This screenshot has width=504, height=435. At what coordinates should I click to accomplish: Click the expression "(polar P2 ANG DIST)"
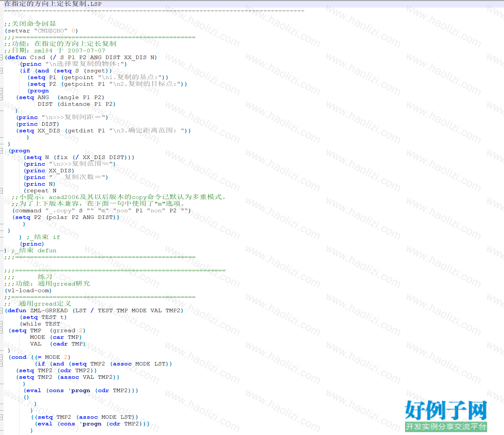(81, 217)
